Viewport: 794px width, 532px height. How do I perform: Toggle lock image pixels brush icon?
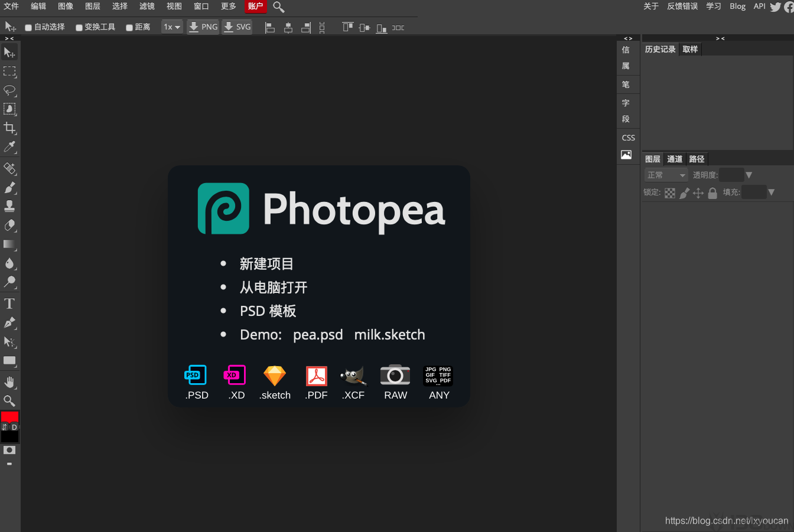(684, 193)
